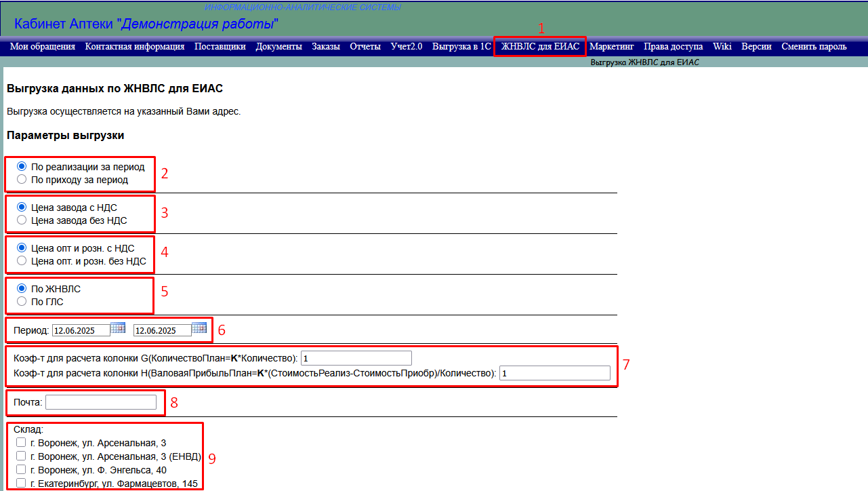868x491 pixels.
Task: Open "Выгрузка в 1С" menu
Action: pyautogui.click(x=461, y=47)
